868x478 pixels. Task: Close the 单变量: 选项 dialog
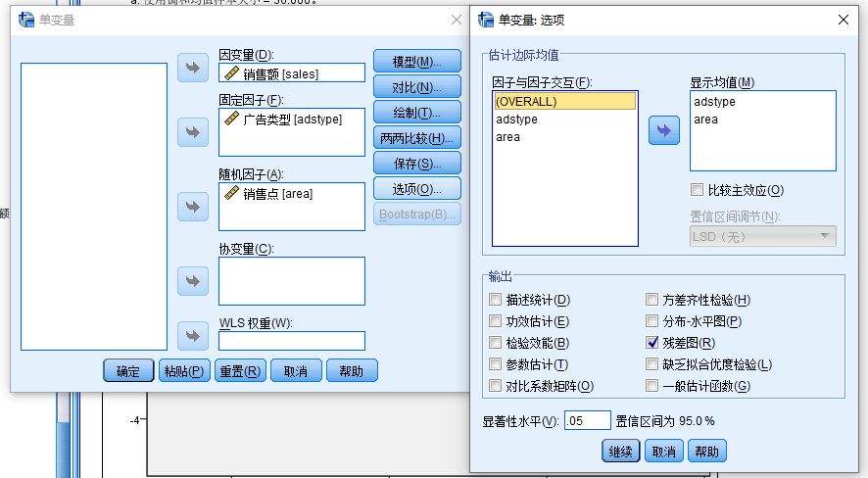pyautogui.click(x=844, y=20)
